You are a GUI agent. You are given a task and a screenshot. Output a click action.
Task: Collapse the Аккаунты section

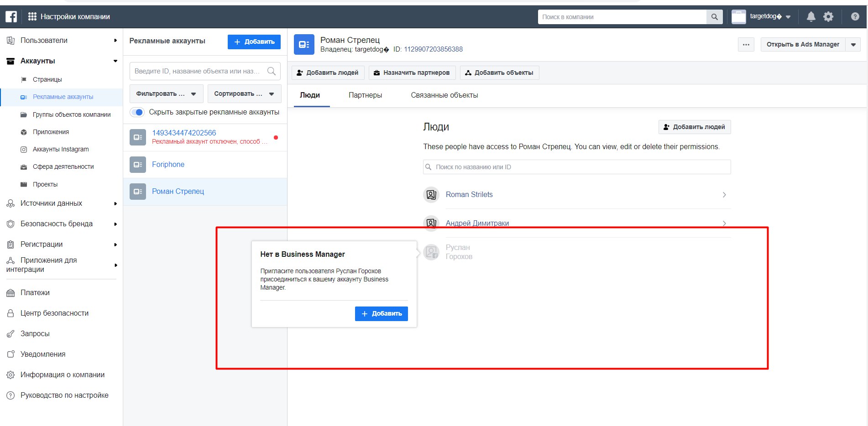(61, 61)
